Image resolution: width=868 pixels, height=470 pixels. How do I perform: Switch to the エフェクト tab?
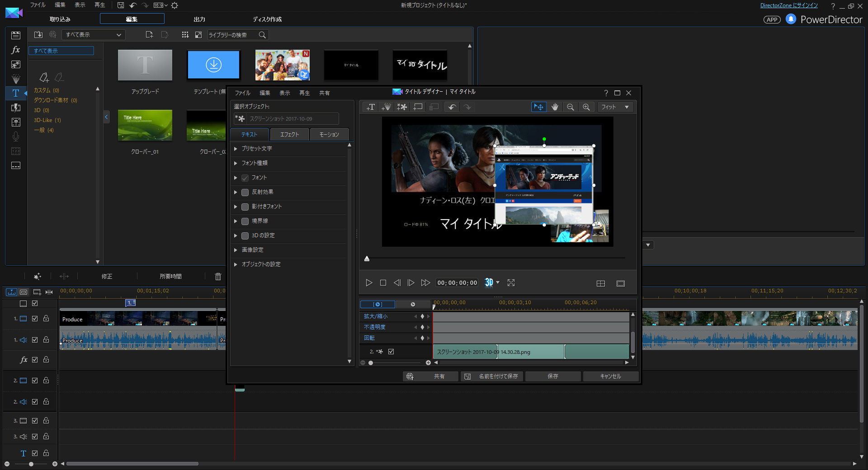click(x=289, y=135)
